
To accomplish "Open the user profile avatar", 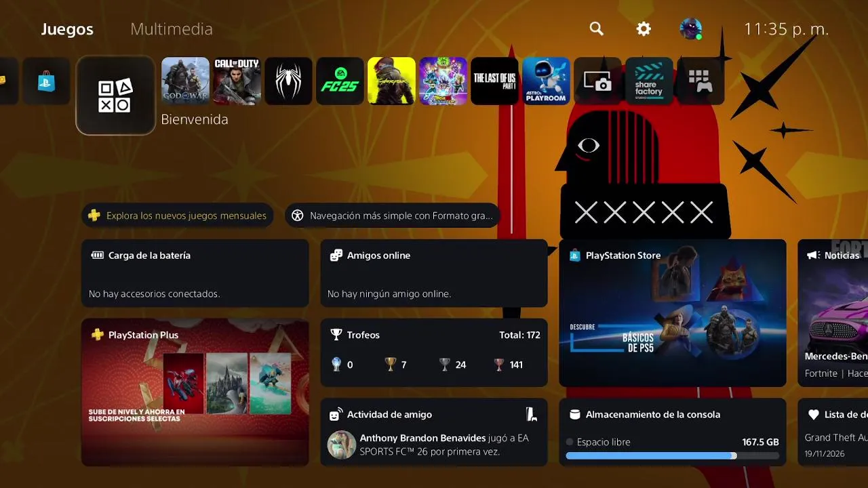I will [690, 28].
